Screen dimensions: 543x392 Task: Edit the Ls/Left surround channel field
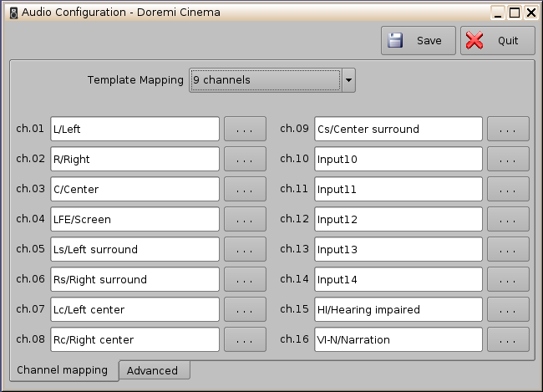[134, 250]
